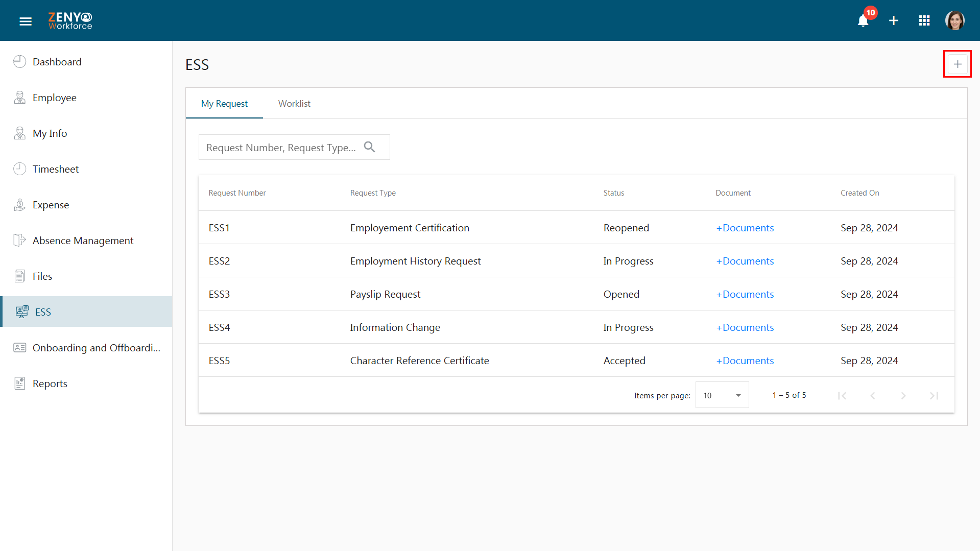Click the Files document icon

click(x=19, y=276)
